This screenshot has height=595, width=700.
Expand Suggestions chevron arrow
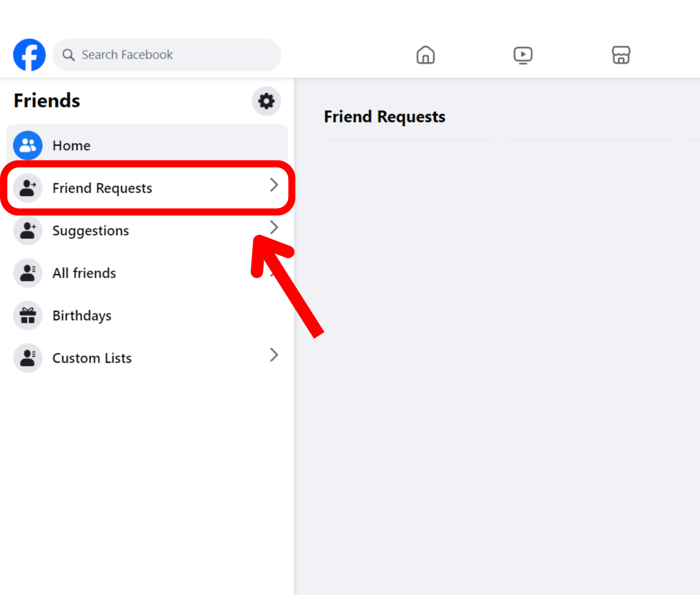point(274,227)
